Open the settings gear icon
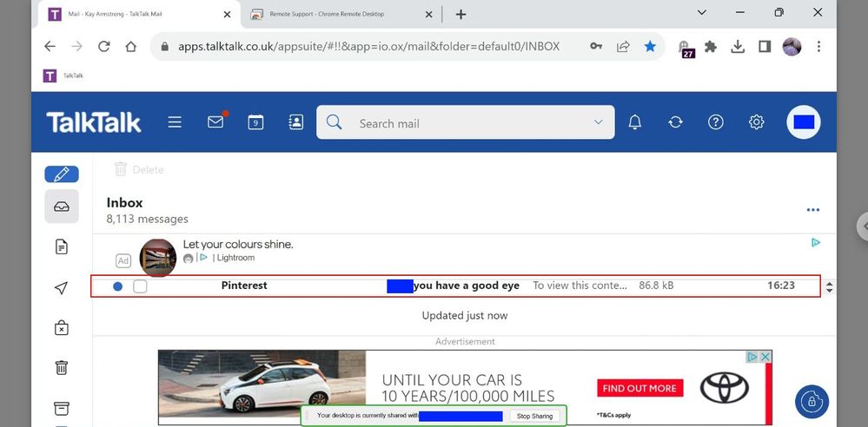 point(756,122)
